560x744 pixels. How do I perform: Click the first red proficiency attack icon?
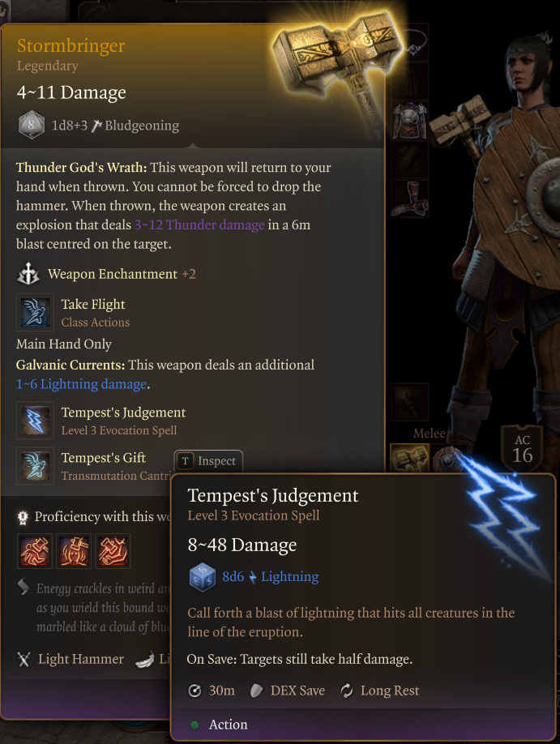[x=35, y=551]
